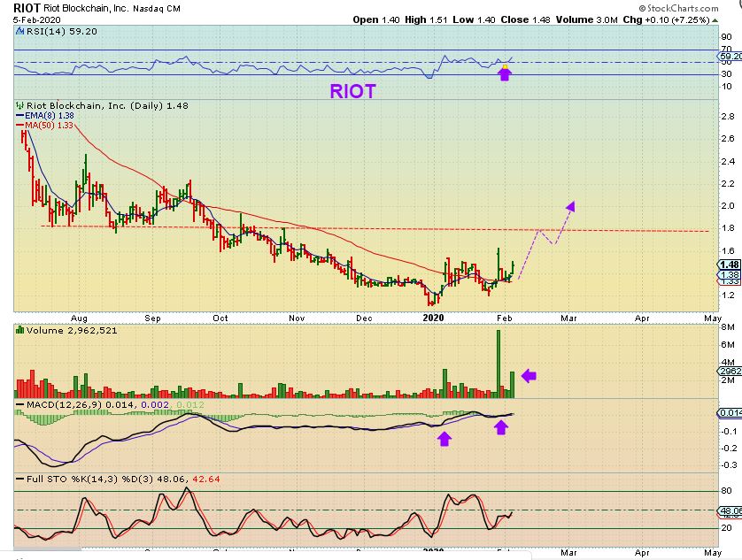
Task: Click the 1.2 level on the price axis
Action: (728, 295)
